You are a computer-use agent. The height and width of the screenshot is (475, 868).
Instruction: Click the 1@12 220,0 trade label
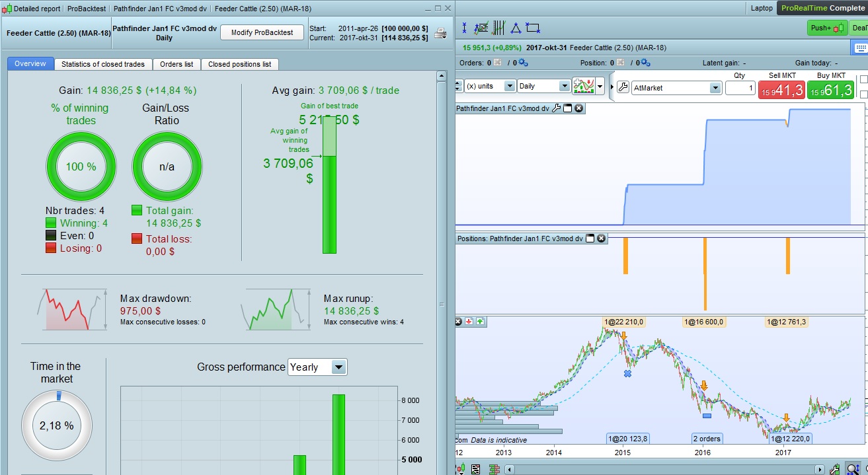(x=790, y=439)
